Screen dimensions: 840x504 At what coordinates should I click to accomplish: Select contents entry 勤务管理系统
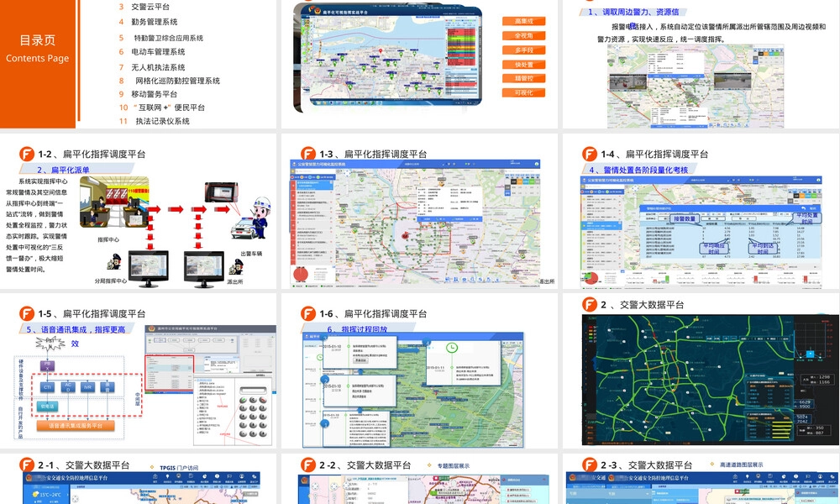click(155, 22)
